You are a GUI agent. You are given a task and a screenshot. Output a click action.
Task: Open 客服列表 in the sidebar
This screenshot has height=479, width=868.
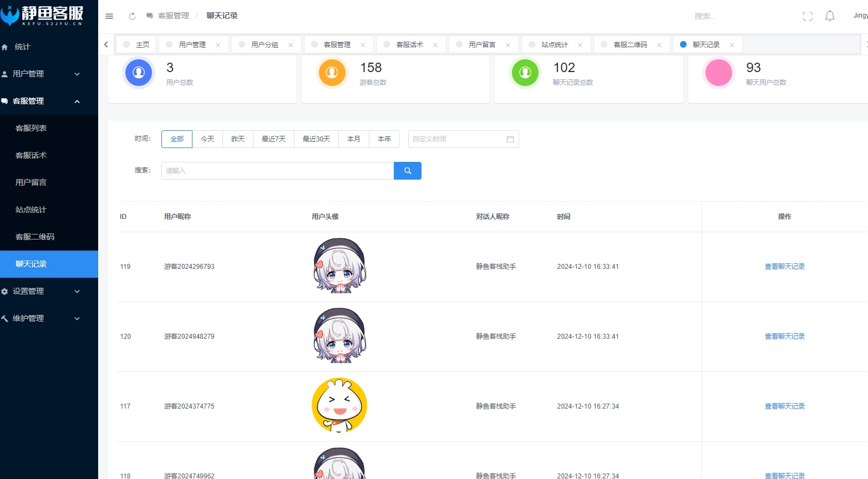pyautogui.click(x=31, y=128)
